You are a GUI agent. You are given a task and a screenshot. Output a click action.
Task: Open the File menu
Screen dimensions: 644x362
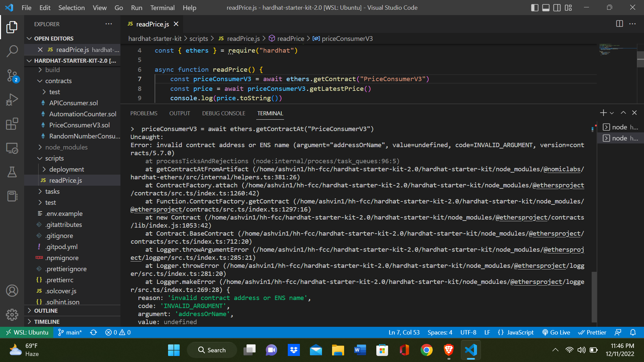click(x=26, y=7)
